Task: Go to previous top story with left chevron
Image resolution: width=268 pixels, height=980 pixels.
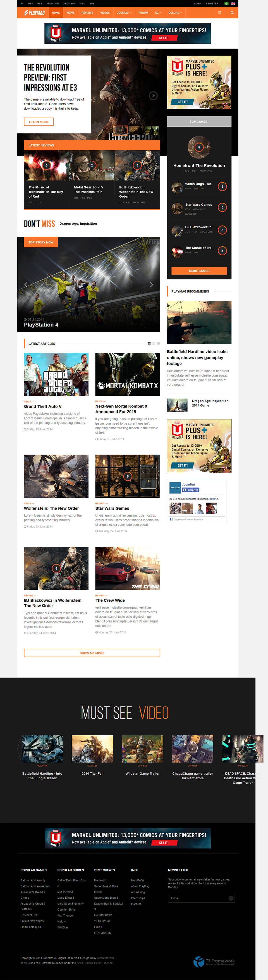Action: coord(26,285)
